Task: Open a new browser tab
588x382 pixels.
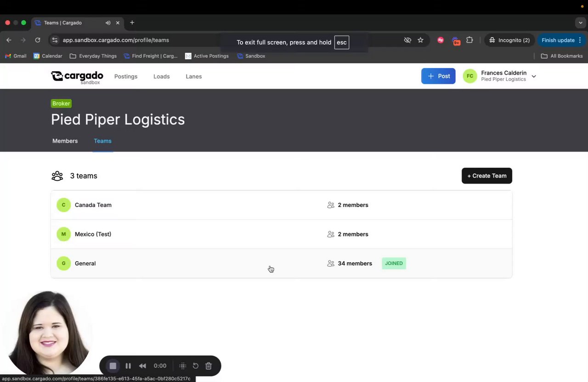Action: (x=132, y=22)
